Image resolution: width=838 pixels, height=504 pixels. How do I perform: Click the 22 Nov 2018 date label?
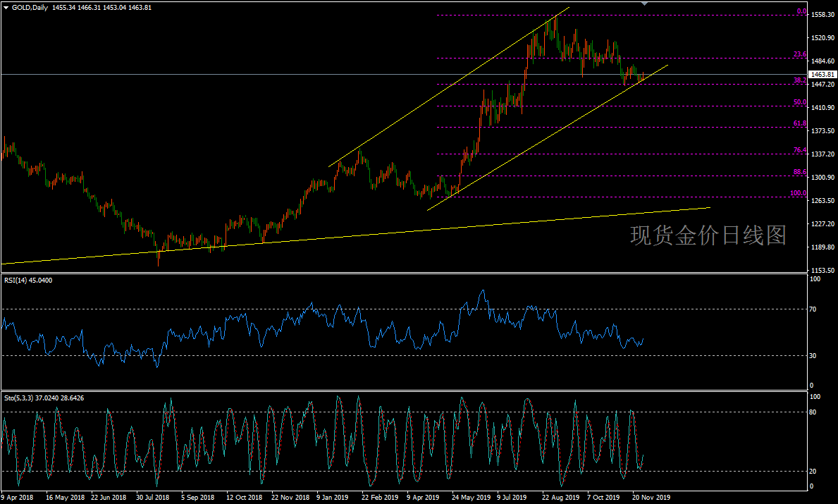pos(290,498)
